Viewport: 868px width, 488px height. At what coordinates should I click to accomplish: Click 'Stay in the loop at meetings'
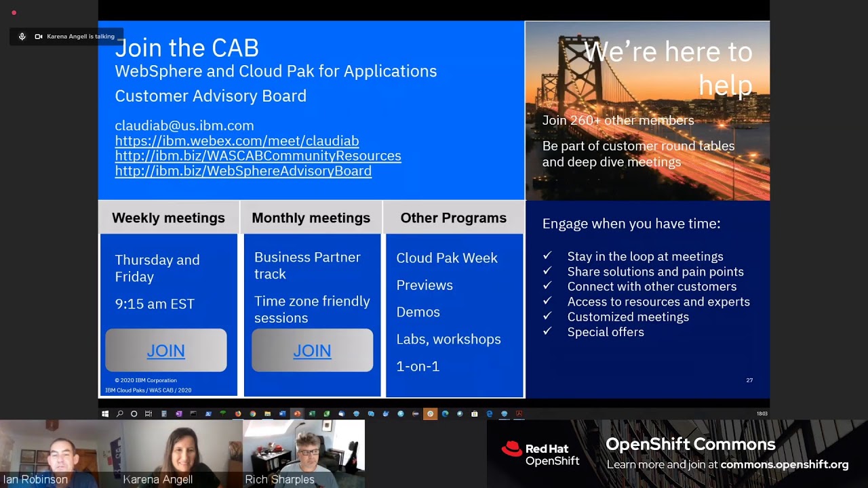click(645, 256)
